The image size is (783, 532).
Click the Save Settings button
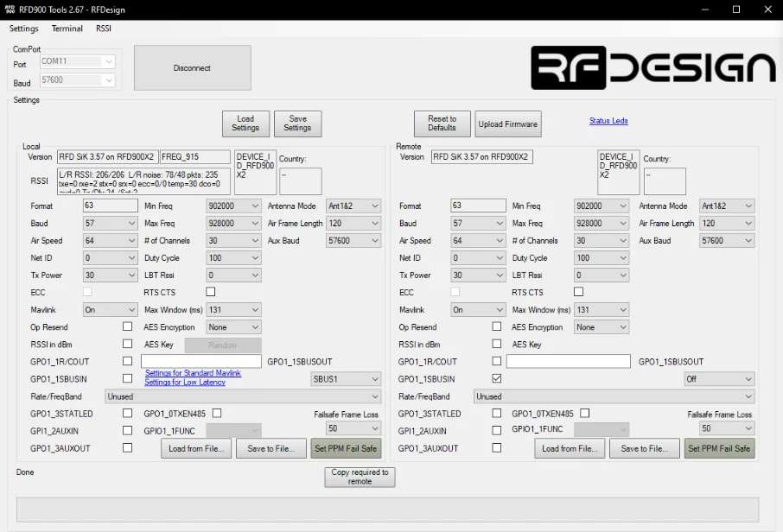coord(297,123)
